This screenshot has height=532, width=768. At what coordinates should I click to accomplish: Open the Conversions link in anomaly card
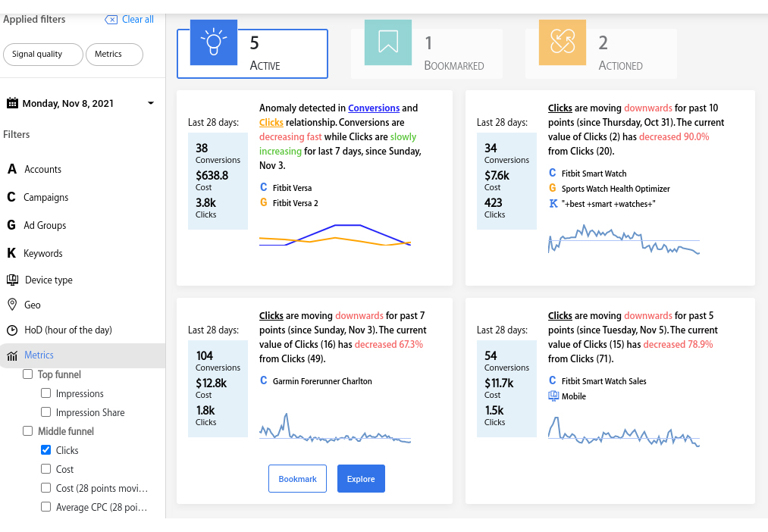pos(374,108)
